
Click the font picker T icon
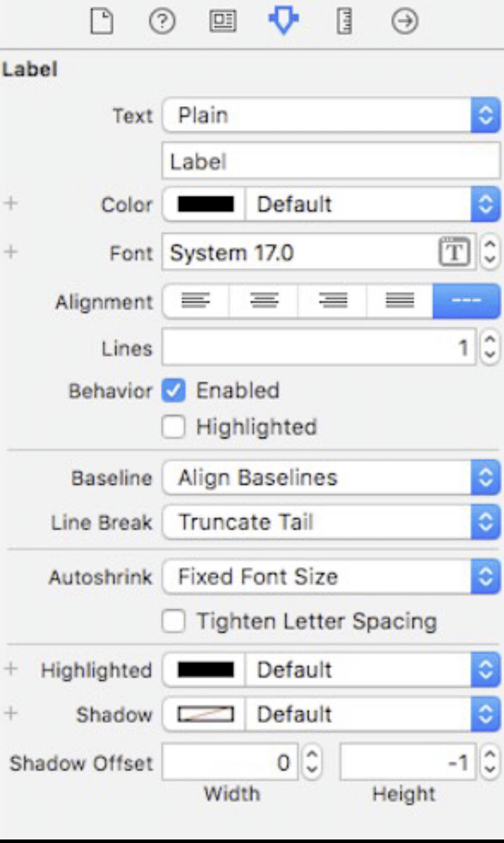pyautogui.click(x=455, y=252)
